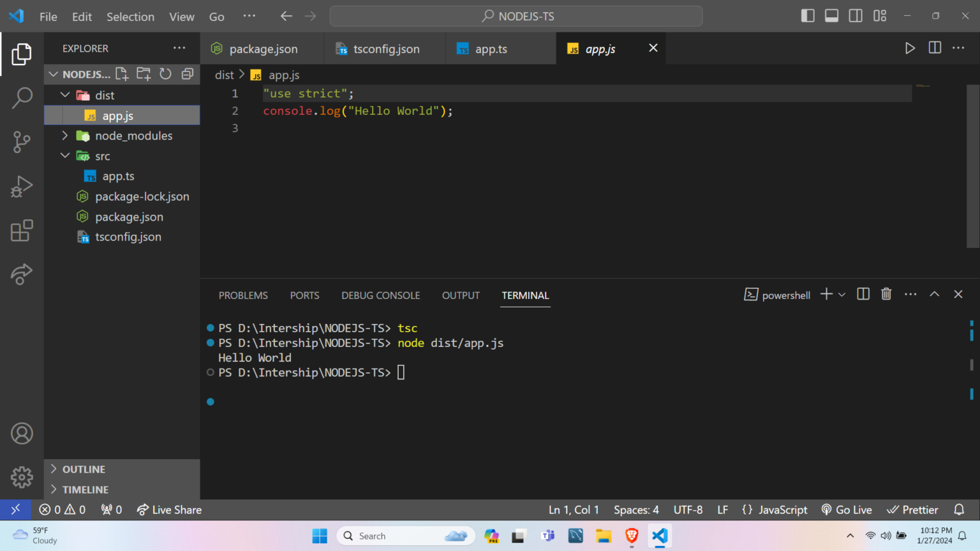Go back in navigation history
This screenshot has width=980, height=551.
point(286,16)
